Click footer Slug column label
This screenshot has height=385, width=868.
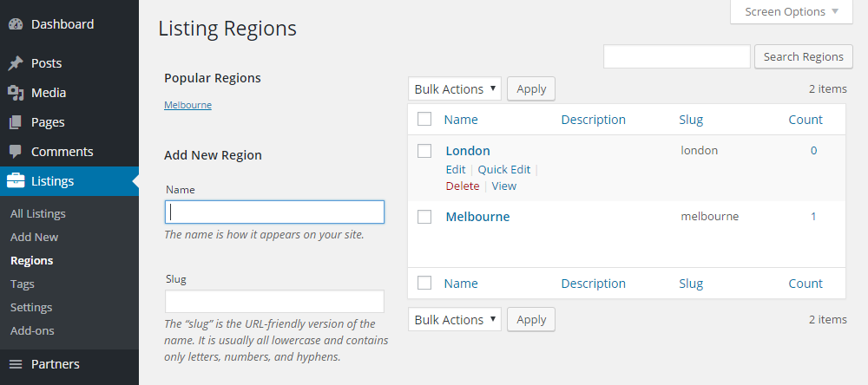691,284
